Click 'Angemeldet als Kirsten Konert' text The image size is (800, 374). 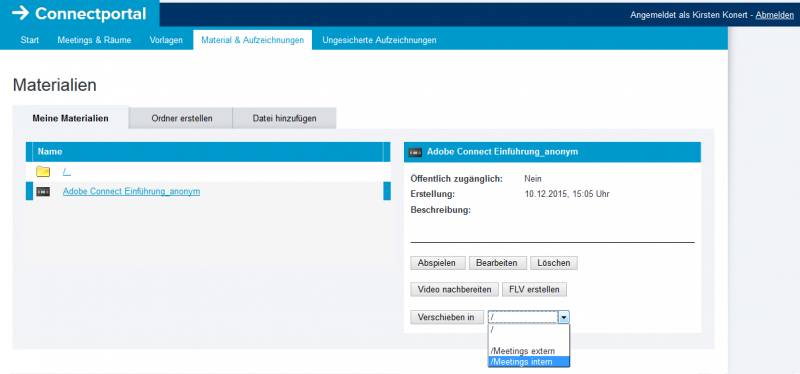pos(689,15)
